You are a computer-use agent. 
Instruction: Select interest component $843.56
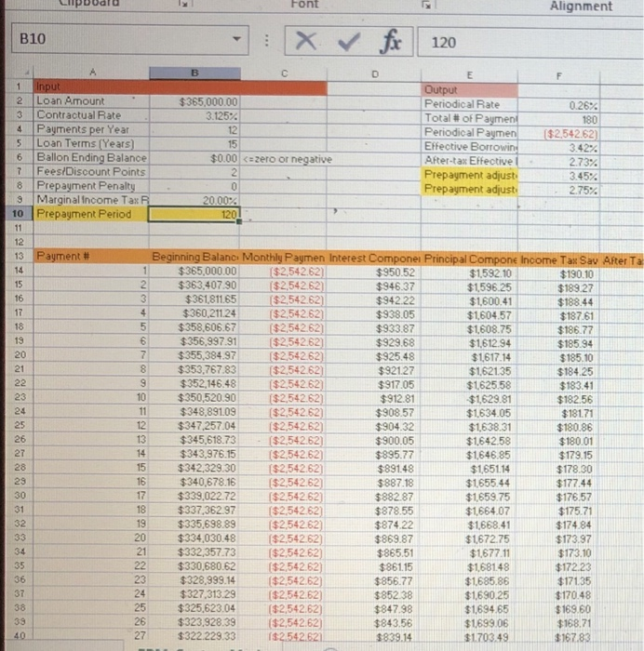(x=374, y=623)
